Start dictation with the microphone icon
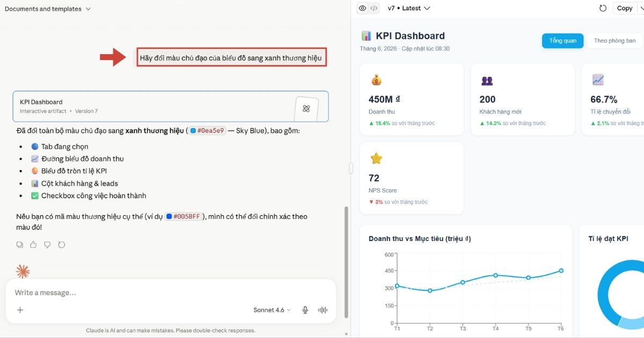The height and width of the screenshot is (338, 644). click(305, 310)
